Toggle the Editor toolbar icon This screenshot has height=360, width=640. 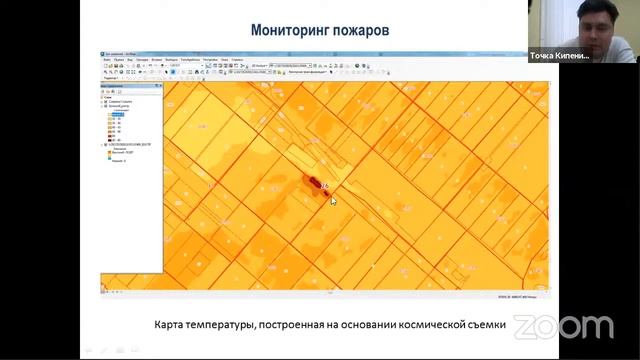click(x=209, y=66)
